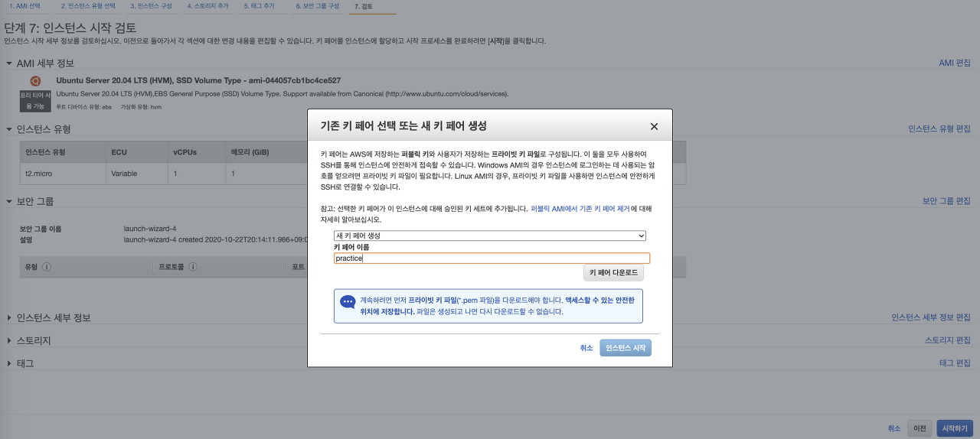980x439 pixels.
Task: Go to the 4. 스토리지 추가 tab
Action: [x=208, y=6]
